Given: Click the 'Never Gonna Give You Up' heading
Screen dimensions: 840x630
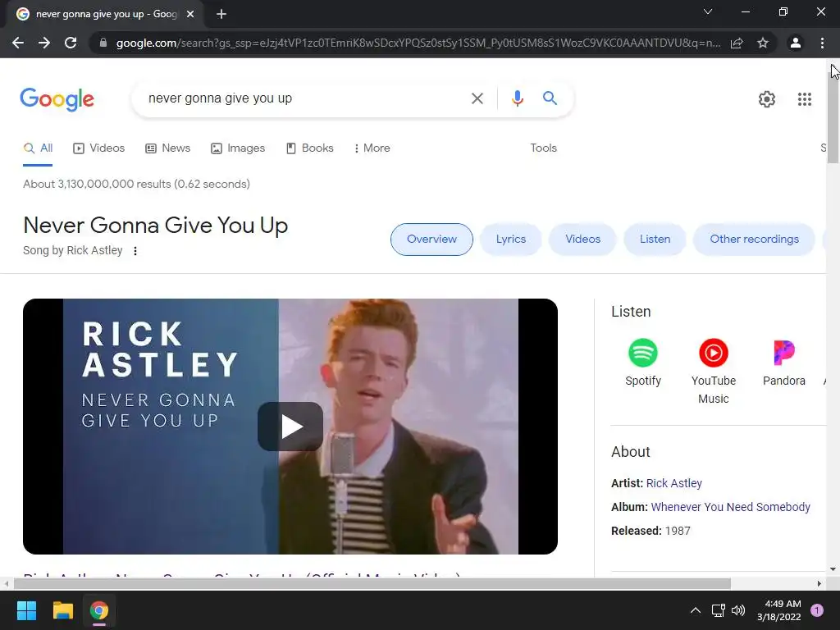Looking at the screenshot, I should [x=155, y=226].
